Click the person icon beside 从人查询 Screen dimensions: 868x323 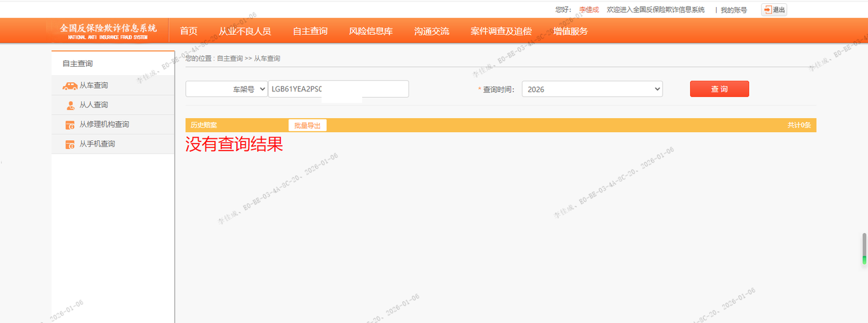point(70,105)
